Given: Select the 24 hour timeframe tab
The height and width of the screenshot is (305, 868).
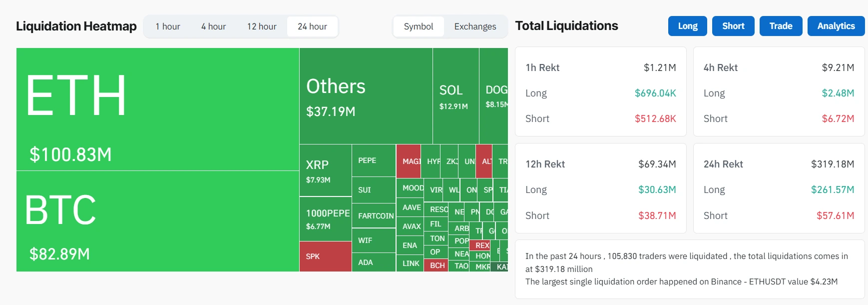Looking at the screenshot, I should pyautogui.click(x=312, y=26).
